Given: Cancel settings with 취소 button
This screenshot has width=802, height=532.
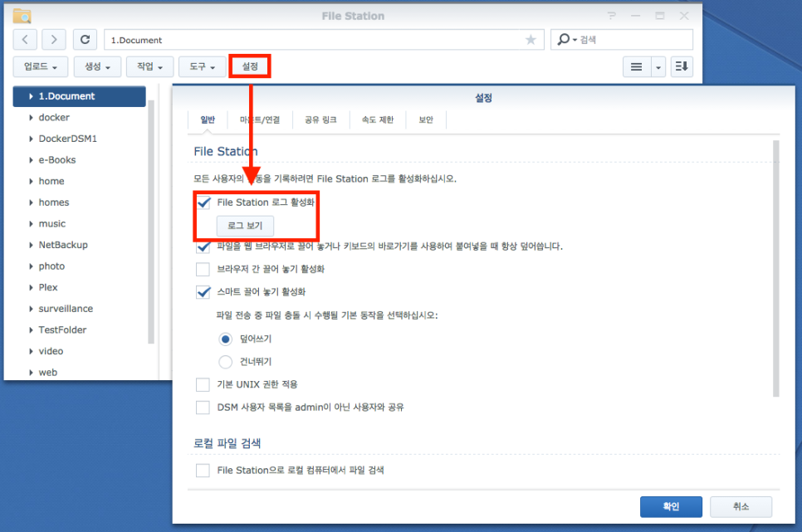Looking at the screenshot, I should point(741,506).
